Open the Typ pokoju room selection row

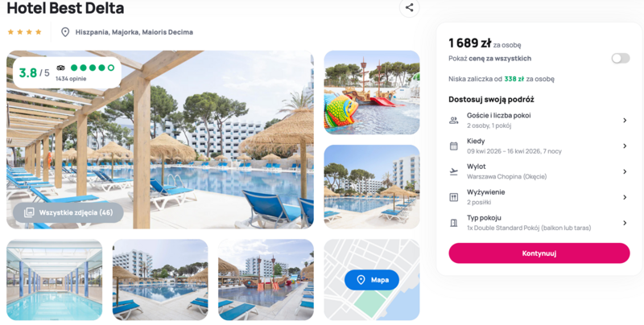539,223
